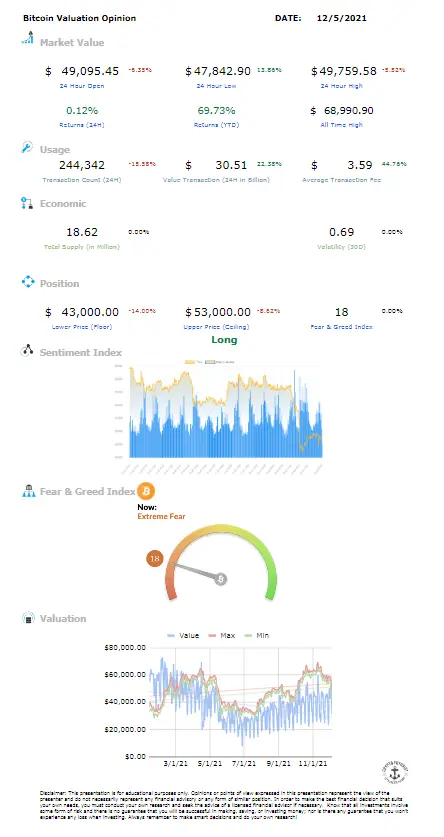Viewport: 444px width, 837px height.
Task: Click the 3/1/21 axis date label
Action: [x=177, y=764]
